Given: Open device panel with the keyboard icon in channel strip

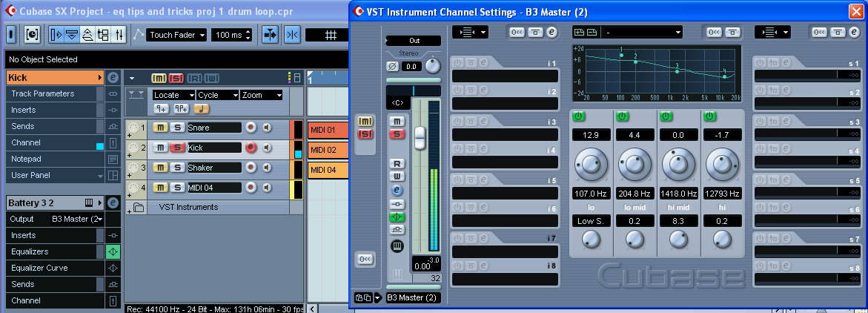Looking at the screenshot, I should [397, 246].
